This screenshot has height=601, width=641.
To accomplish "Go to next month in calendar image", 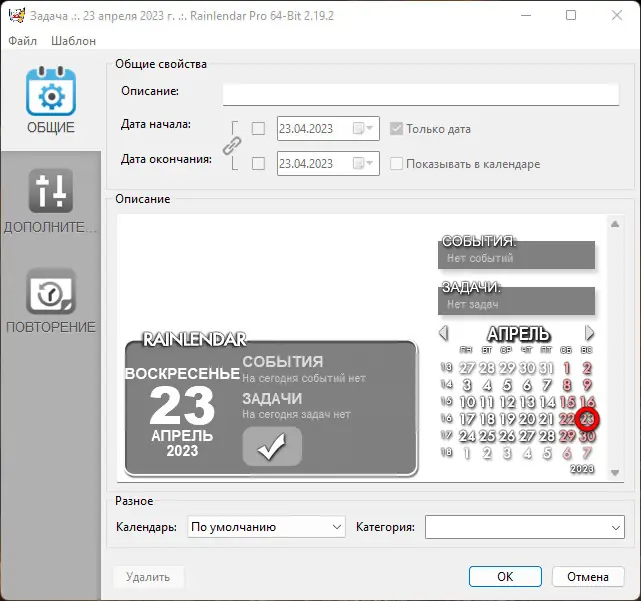I will tap(589, 333).
